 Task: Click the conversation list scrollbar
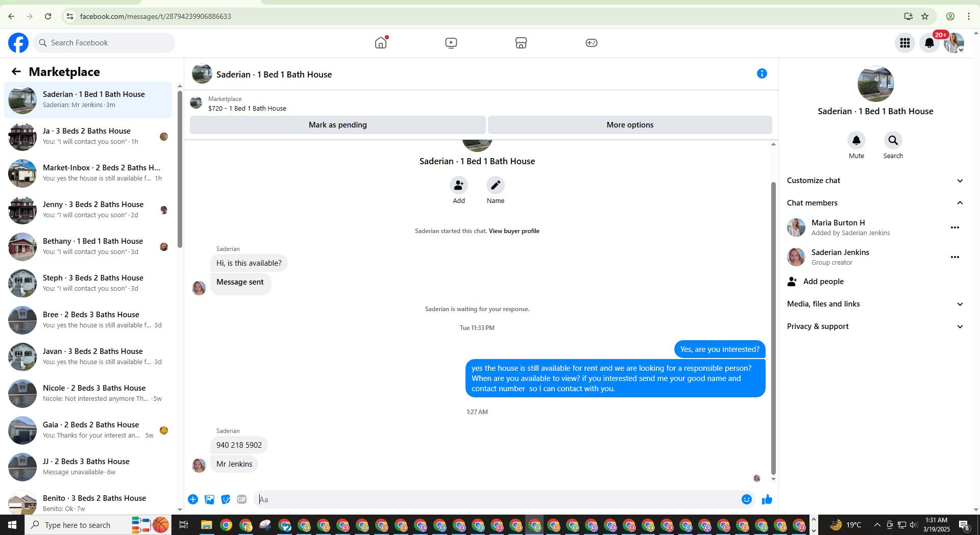[180, 169]
